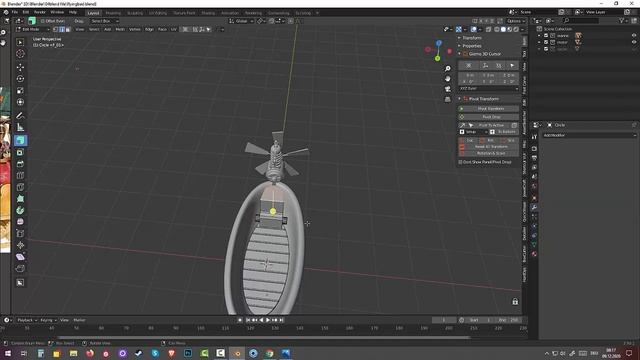Open the Mesh menu in viewport header
Image resolution: width=640 pixels, height=360 pixels.
click(120, 29)
